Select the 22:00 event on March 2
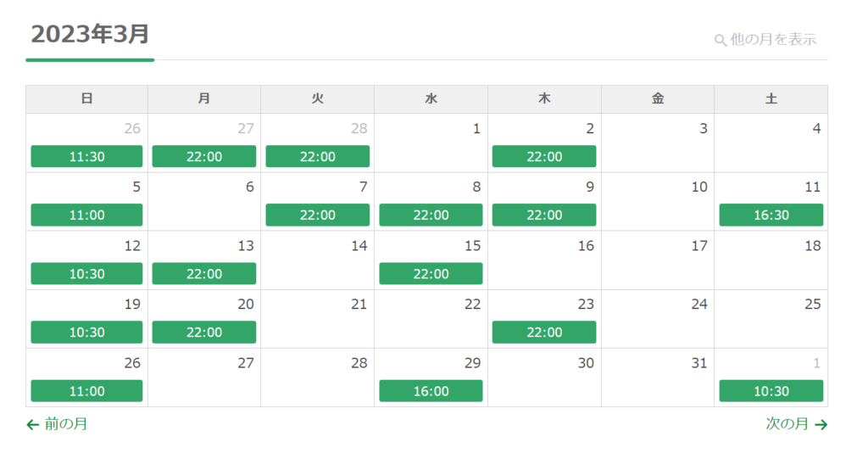Viewport: 868px width, 453px height. tap(543, 156)
